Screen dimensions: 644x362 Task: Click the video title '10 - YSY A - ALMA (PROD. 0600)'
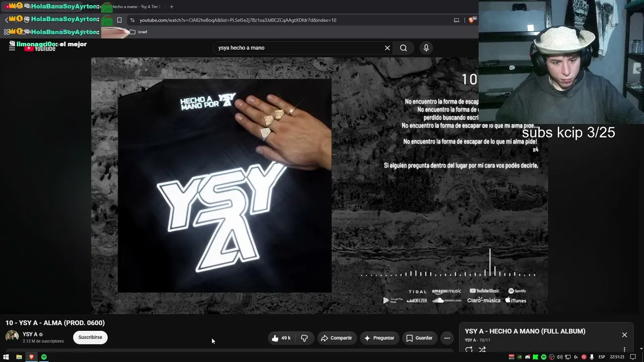pyautogui.click(x=55, y=323)
